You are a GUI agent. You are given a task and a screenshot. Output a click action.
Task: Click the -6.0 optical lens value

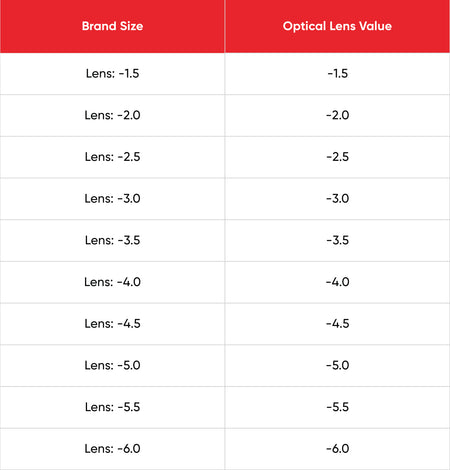[x=337, y=448]
